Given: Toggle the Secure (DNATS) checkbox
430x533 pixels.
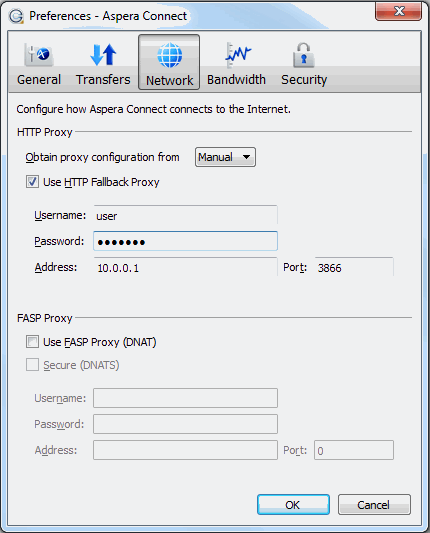Looking at the screenshot, I should (x=32, y=365).
